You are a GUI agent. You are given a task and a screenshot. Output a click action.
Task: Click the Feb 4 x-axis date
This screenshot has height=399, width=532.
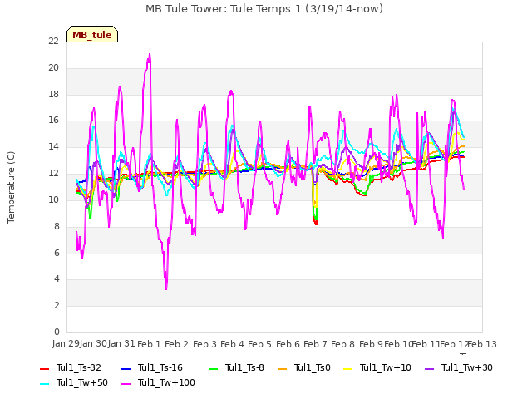(232, 344)
